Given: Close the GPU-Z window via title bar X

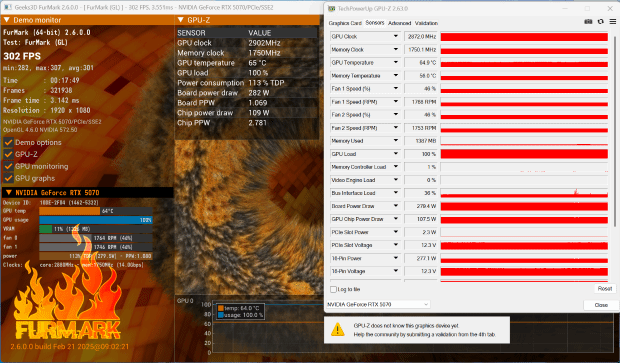Looking at the screenshot, I should [610, 8].
